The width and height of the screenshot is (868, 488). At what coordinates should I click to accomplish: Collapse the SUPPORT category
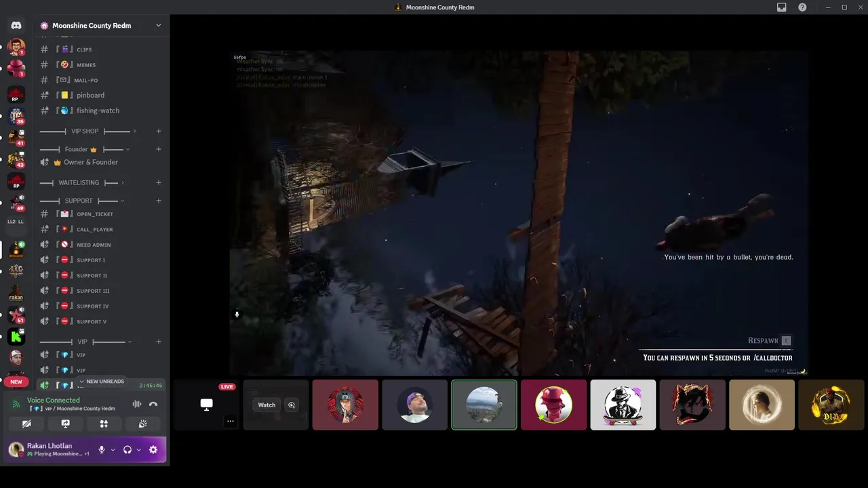point(82,201)
